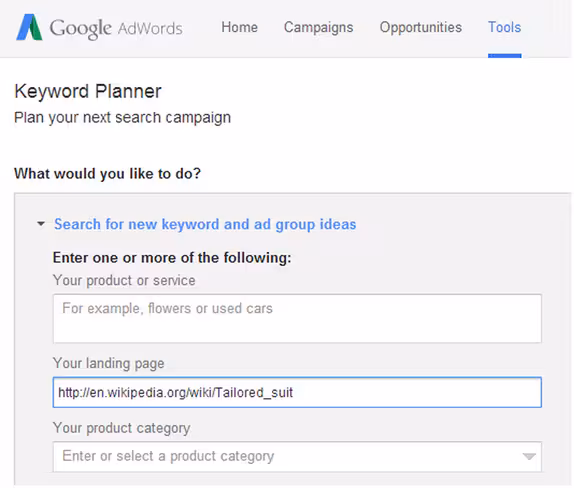Collapse the keyword ideas section triangle
574x488 pixels.
point(41,224)
